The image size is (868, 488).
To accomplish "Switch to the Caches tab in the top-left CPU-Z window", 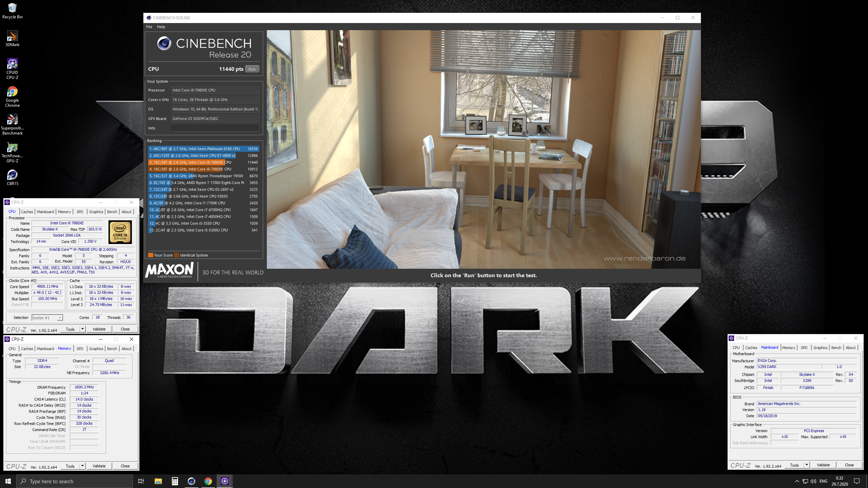I will 27,212.
